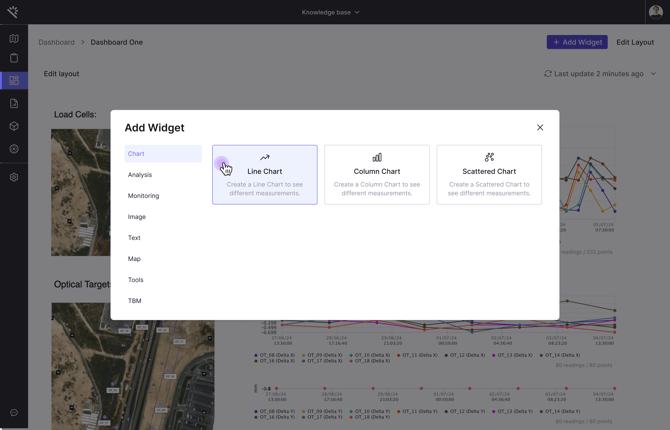Viewport: 670px width, 430px height.
Task: Choose the Scattered Chart widget card
Action: (489, 175)
